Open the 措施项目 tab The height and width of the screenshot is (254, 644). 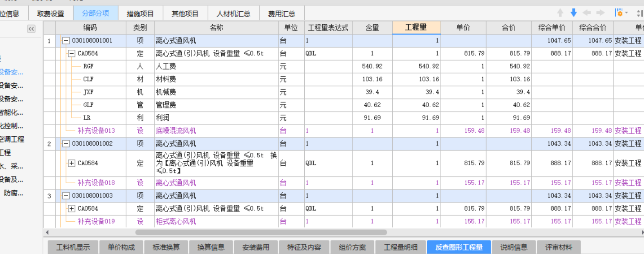pyautogui.click(x=140, y=13)
